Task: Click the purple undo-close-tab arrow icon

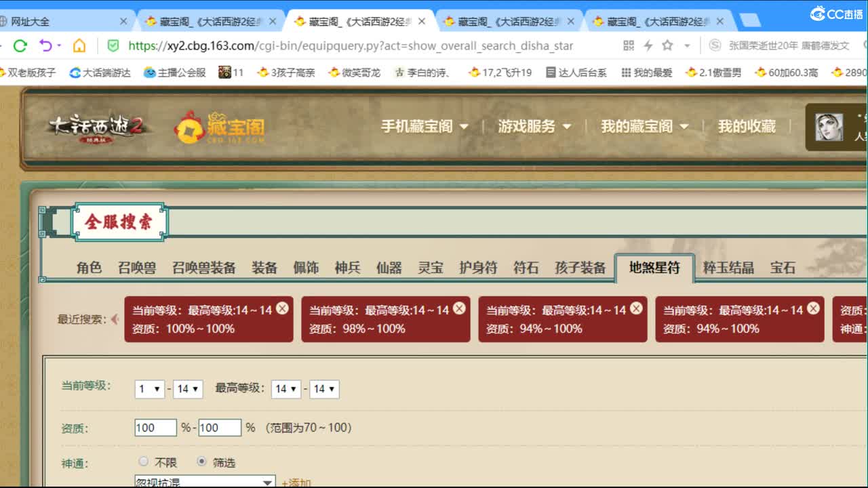Action: click(45, 46)
